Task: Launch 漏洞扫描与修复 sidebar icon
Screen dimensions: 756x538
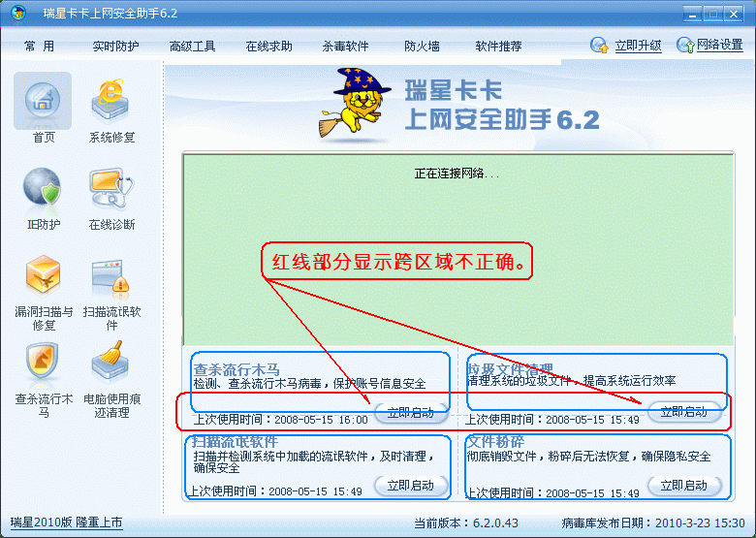Action: pos(43,275)
